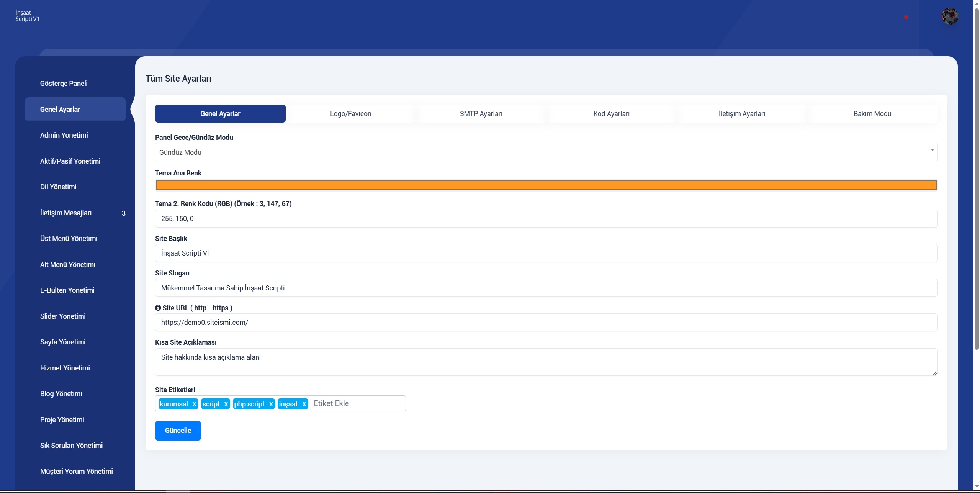Switch to the Logo/Favicon tab

[x=350, y=114]
